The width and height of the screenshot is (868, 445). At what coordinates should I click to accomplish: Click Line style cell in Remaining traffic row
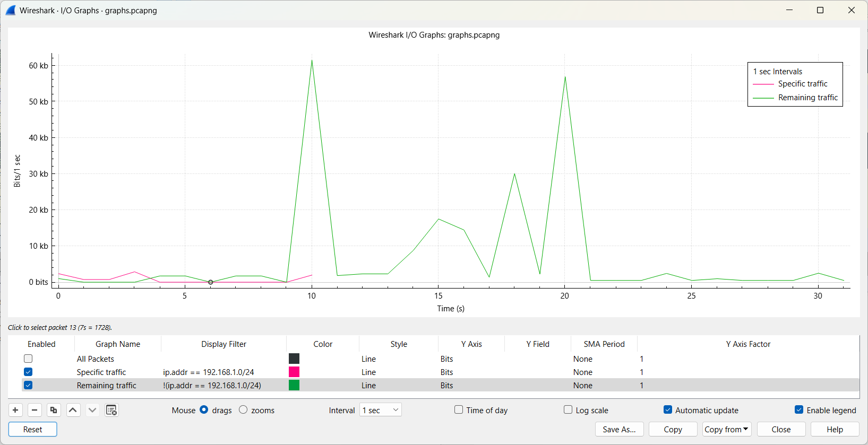[x=399, y=386]
